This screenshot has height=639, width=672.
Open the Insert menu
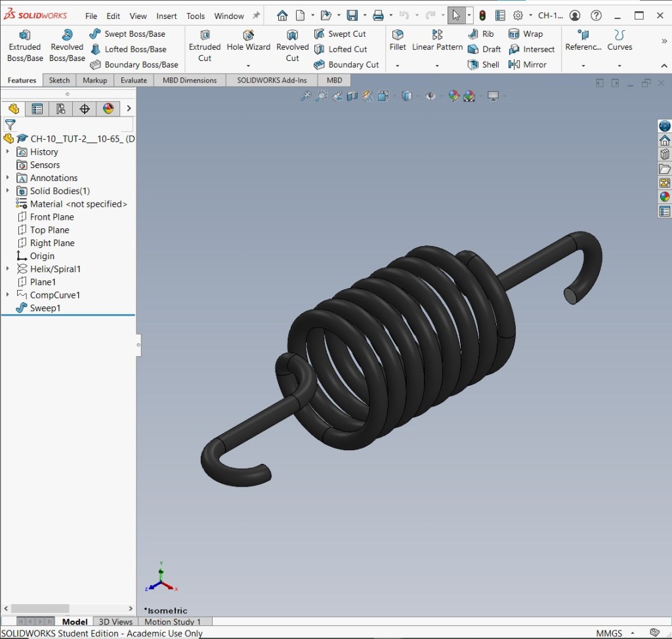[166, 16]
